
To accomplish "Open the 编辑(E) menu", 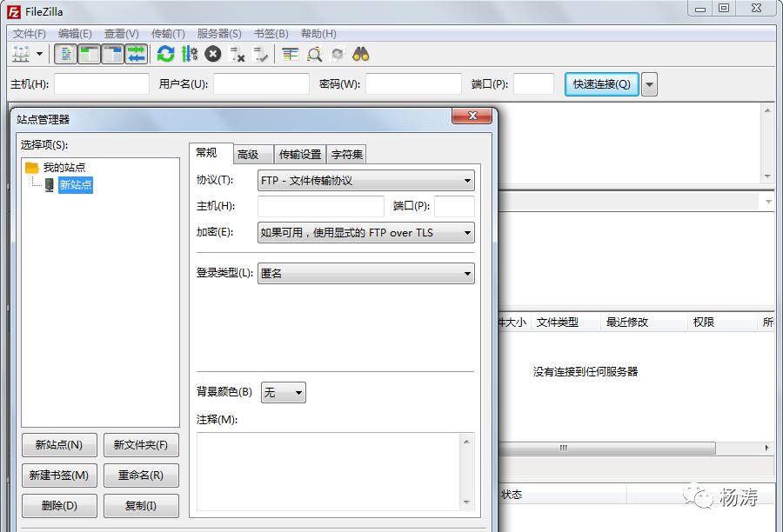I will [x=75, y=33].
